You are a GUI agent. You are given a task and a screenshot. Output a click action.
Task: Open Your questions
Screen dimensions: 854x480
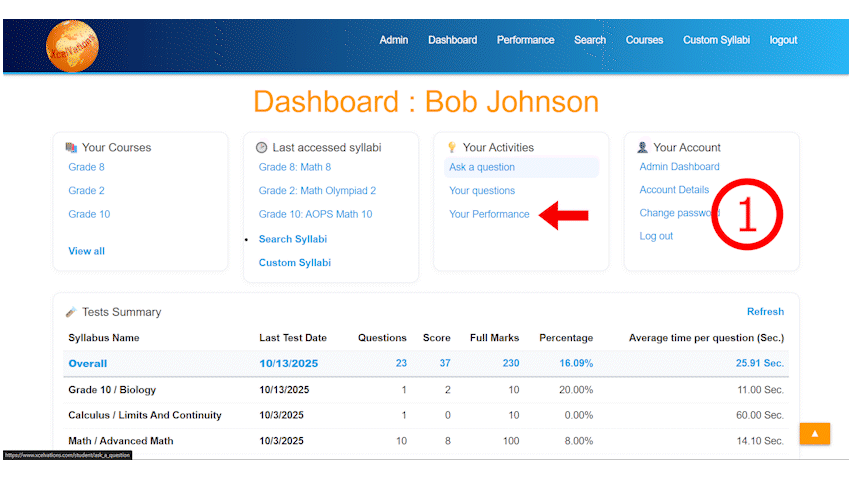point(482,191)
